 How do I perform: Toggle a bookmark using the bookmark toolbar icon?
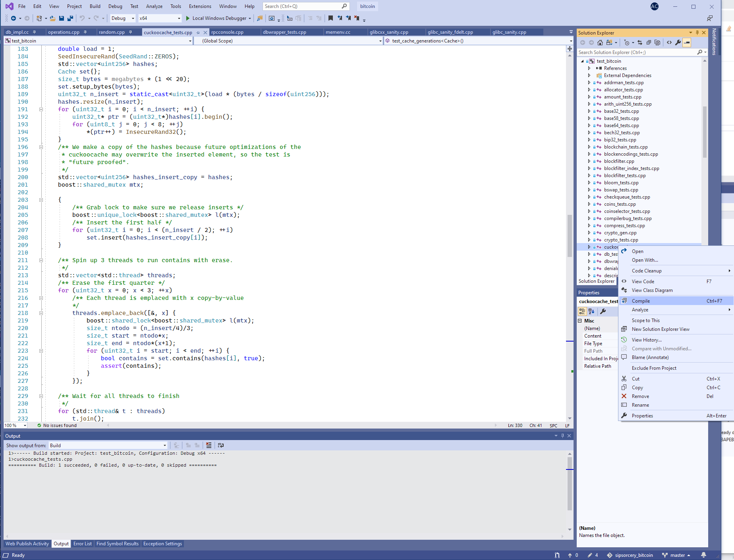coord(331,18)
